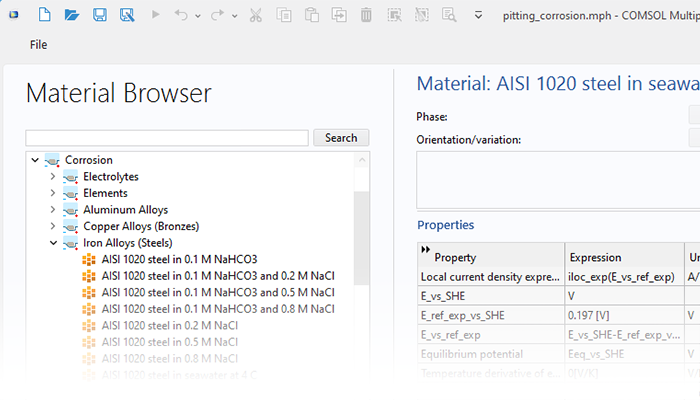Screen dimensions: 700x400
Task: Click the Save As icon
Action: coord(127,15)
